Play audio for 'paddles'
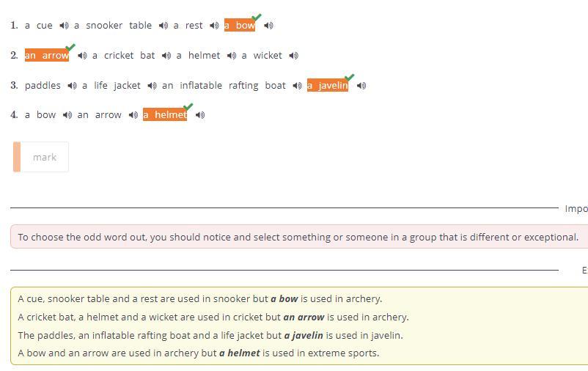This screenshot has height=371, width=588. [72, 86]
